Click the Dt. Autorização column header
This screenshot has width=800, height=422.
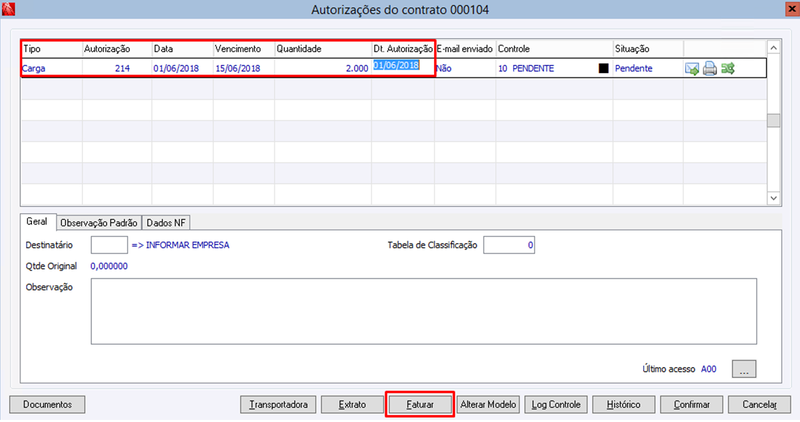tap(403, 49)
